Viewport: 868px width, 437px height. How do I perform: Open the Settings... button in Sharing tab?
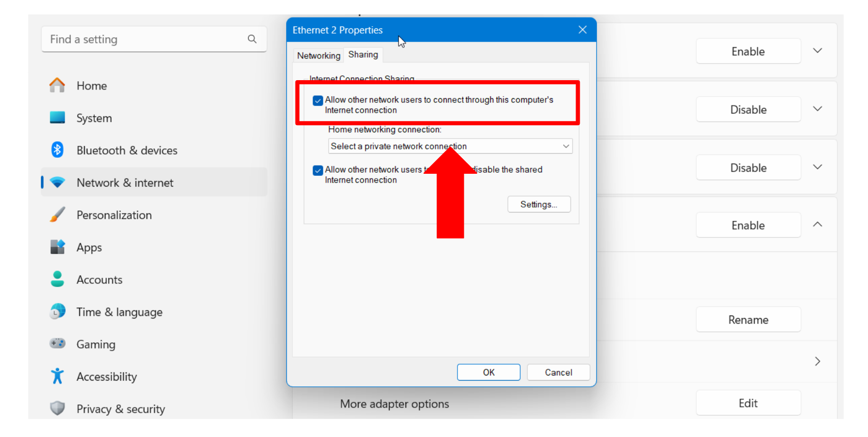pos(539,204)
